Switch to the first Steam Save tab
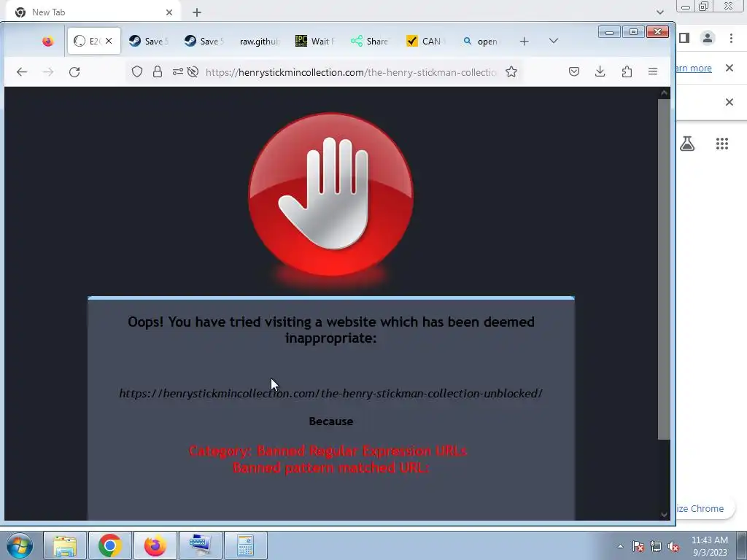 [x=149, y=42]
